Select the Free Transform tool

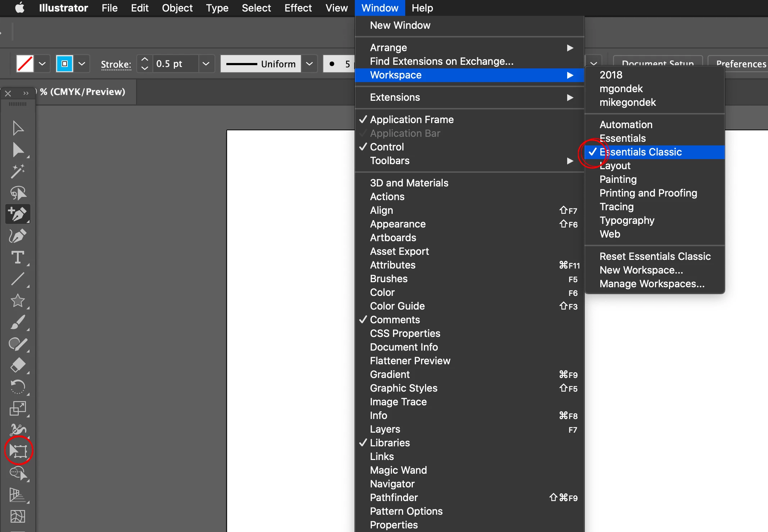pos(18,451)
